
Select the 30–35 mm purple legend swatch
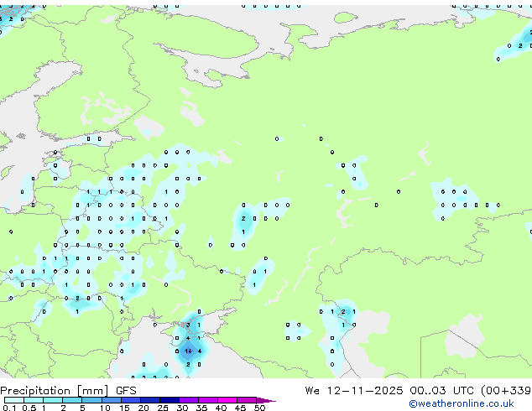[x=189, y=400]
